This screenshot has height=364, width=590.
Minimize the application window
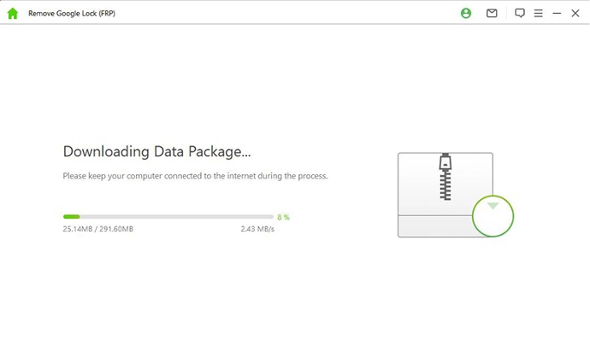click(557, 14)
